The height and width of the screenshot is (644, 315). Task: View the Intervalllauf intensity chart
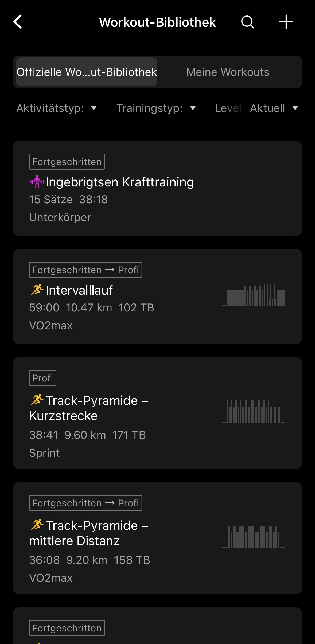pos(254,295)
